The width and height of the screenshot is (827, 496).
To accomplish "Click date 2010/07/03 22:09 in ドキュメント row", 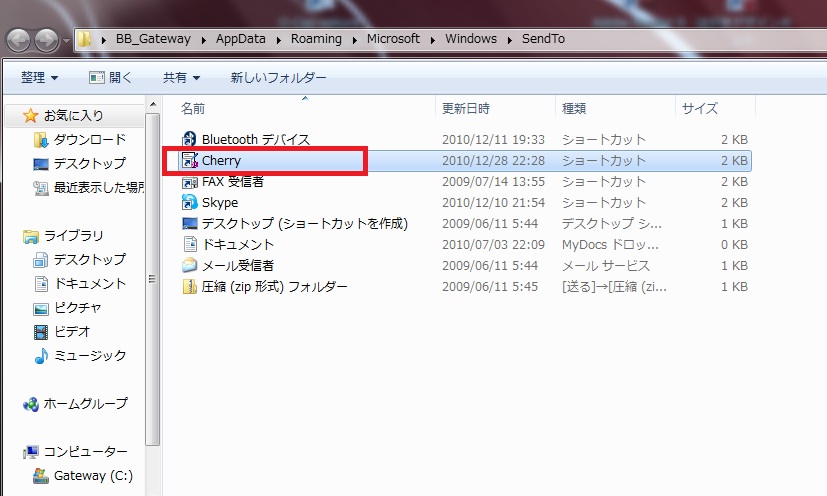I will 493,244.
